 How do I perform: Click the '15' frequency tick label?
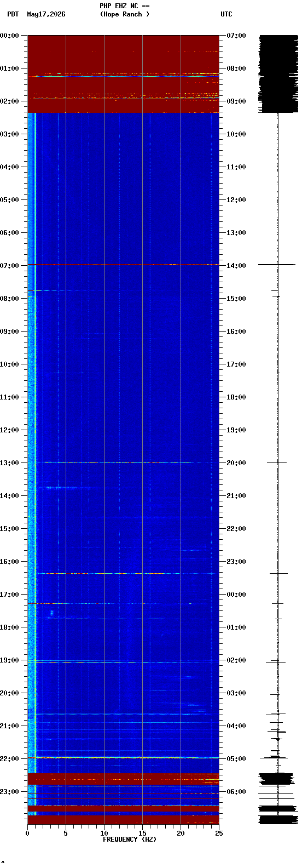pos(142,833)
